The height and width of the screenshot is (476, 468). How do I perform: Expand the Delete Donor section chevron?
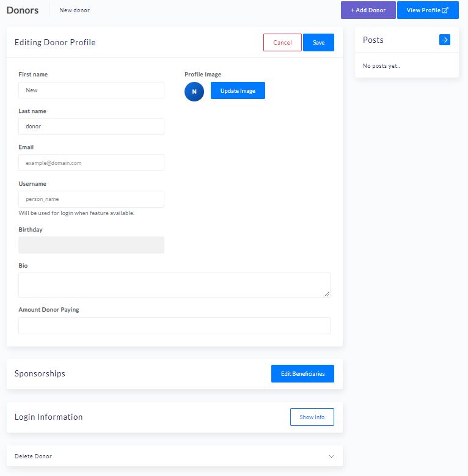pos(331,456)
